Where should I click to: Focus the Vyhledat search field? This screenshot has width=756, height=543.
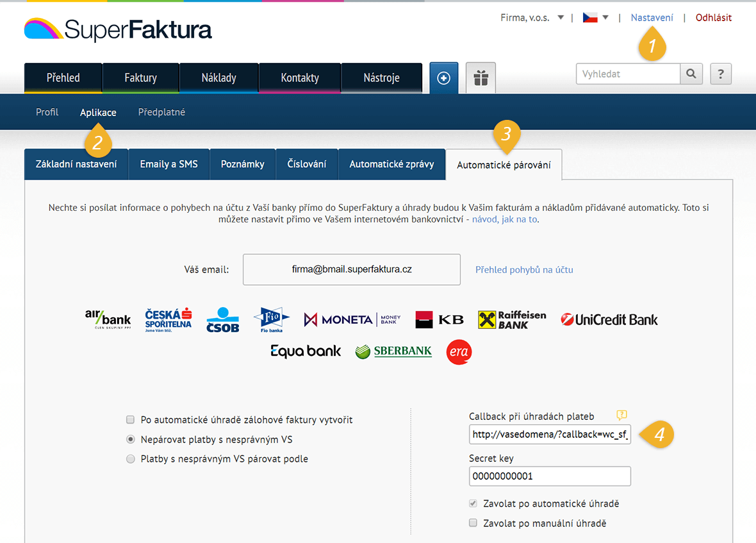coord(629,74)
